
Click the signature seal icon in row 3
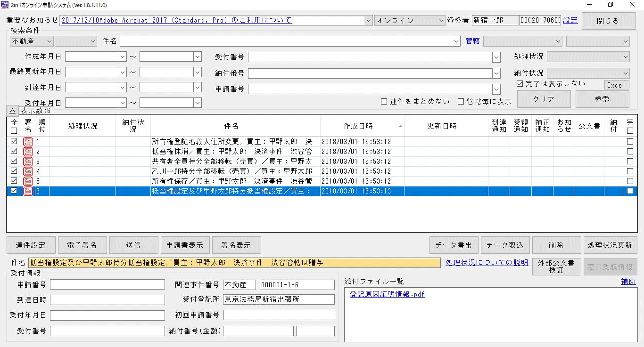[x=28, y=161]
